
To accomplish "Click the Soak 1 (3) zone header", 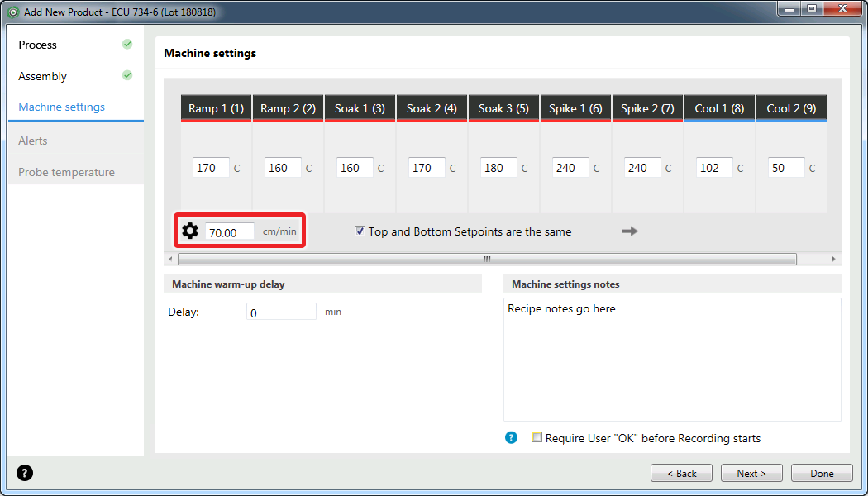I will [x=360, y=108].
